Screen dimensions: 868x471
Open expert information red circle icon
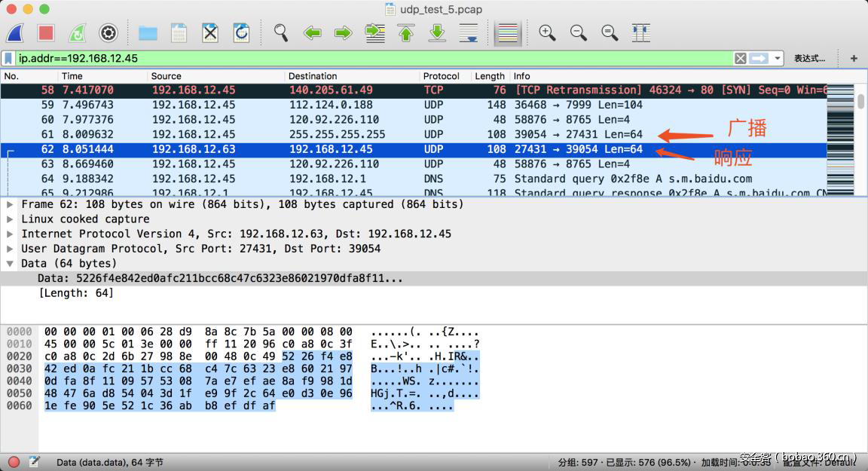coord(14,462)
